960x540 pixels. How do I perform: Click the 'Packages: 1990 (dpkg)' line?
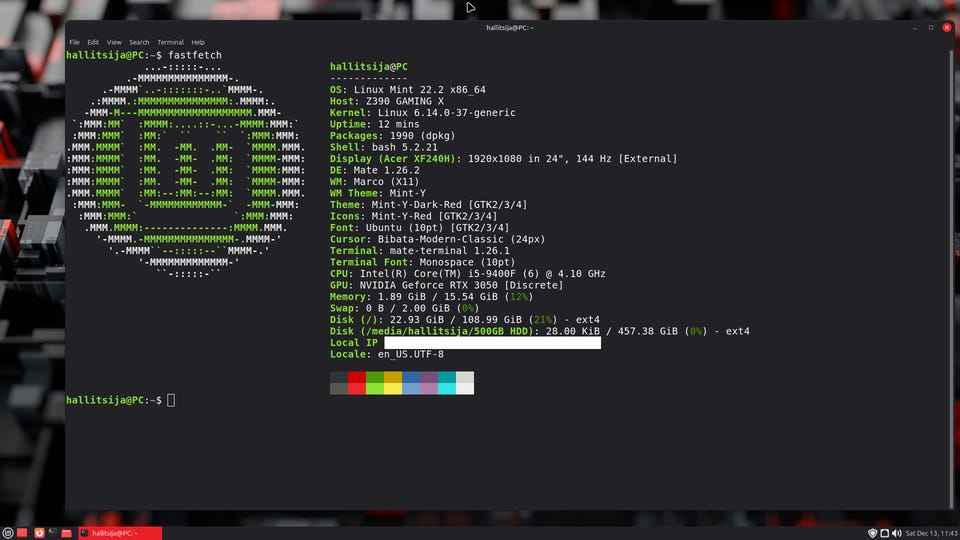click(x=392, y=136)
